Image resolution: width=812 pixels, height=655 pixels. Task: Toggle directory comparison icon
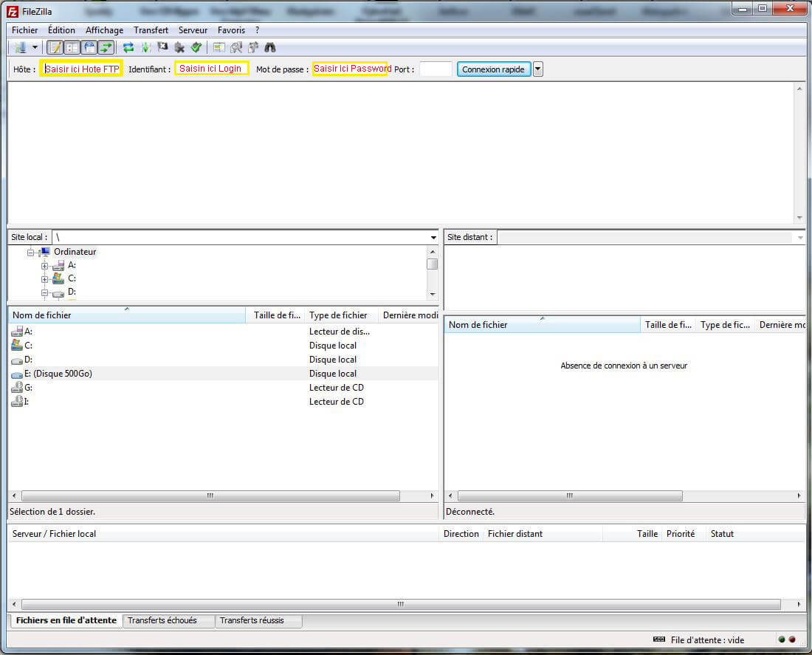pyautogui.click(x=236, y=48)
